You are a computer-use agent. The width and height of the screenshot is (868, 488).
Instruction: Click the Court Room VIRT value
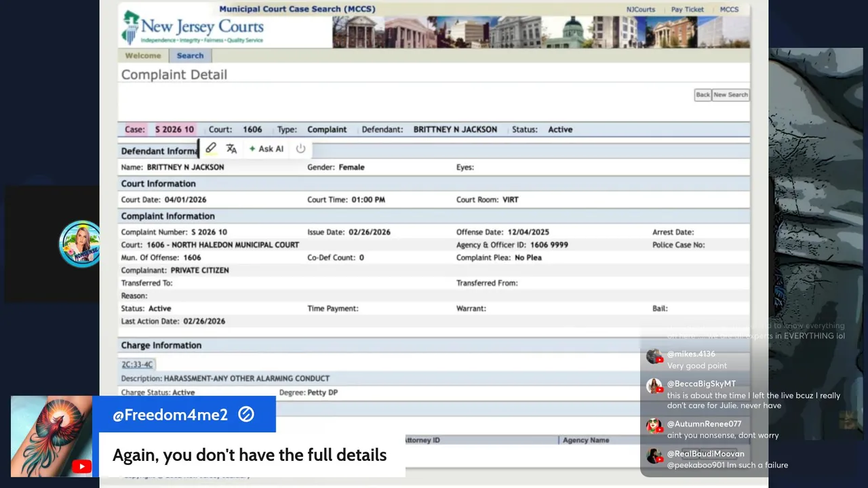point(510,200)
